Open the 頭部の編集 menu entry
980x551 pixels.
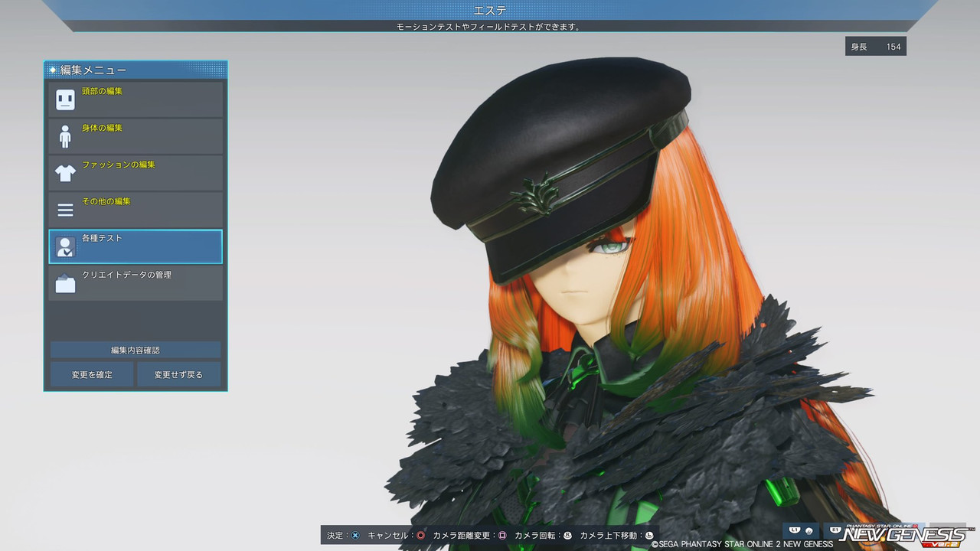(136, 99)
